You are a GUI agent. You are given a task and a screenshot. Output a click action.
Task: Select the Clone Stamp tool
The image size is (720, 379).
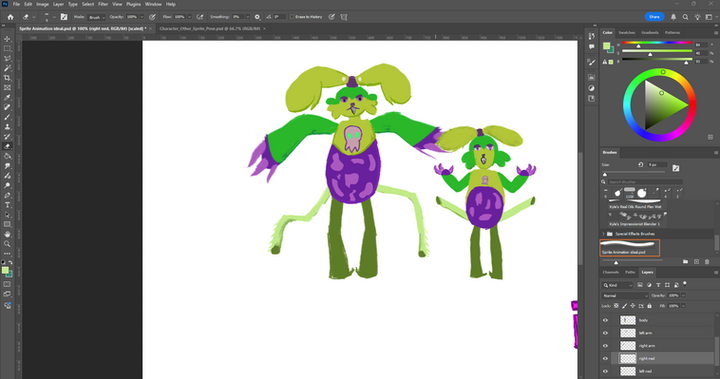(7, 127)
